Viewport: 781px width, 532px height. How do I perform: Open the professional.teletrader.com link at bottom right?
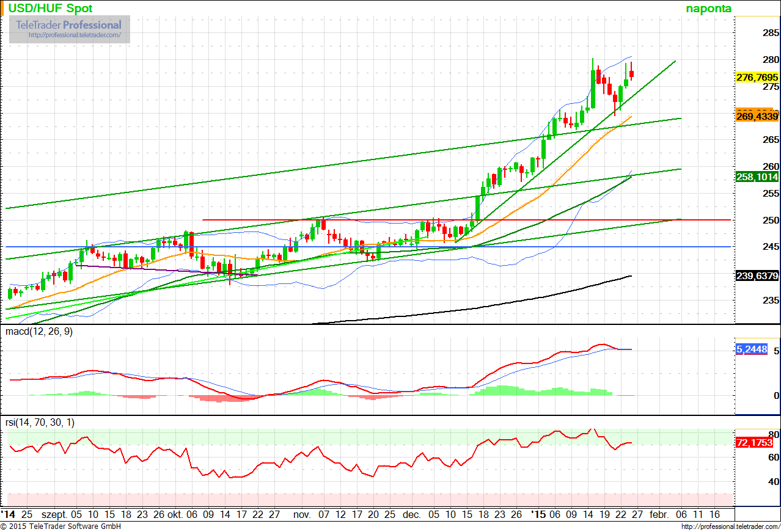(730, 527)
